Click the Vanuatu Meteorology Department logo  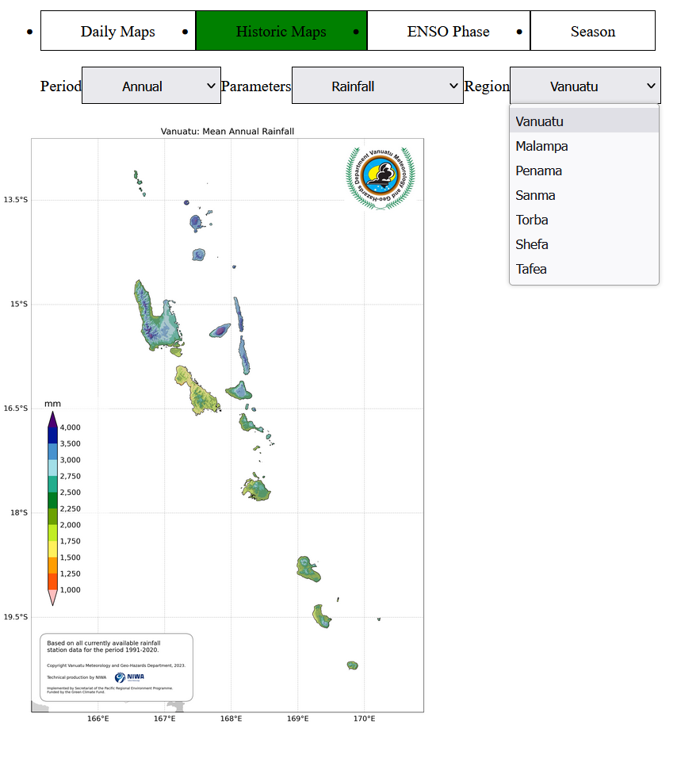click(381, 178)
